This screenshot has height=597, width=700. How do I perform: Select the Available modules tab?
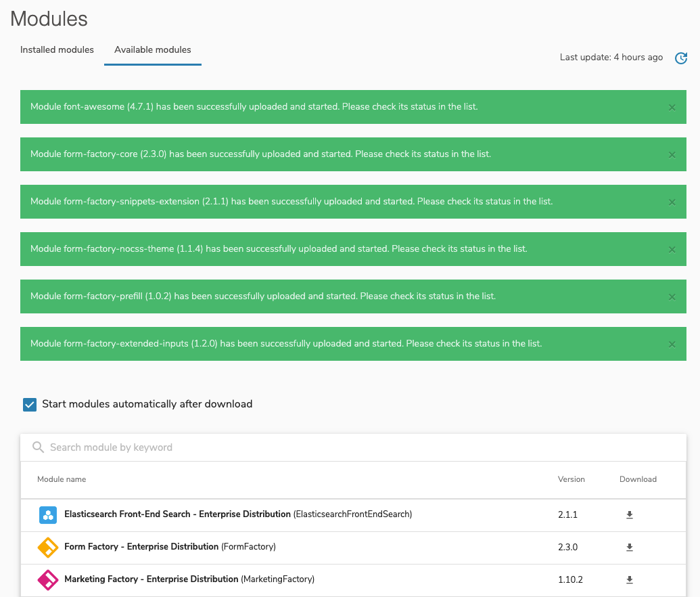point(152,49)
